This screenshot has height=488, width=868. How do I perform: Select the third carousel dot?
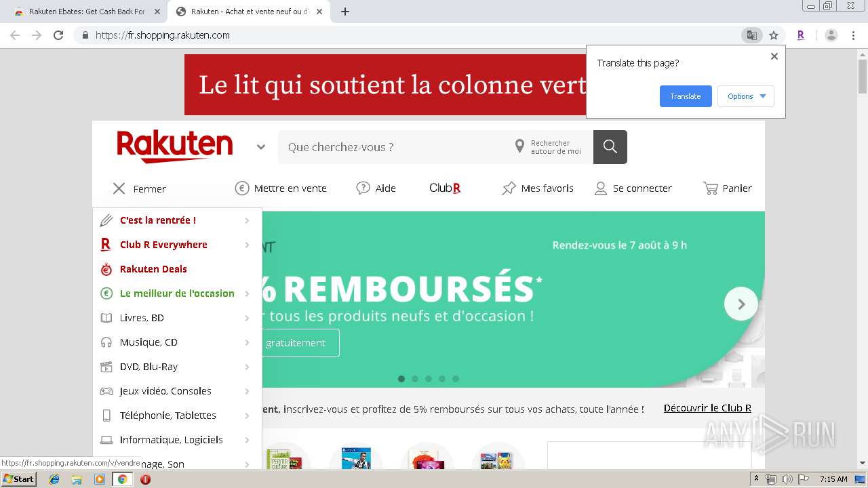[429, 379]
